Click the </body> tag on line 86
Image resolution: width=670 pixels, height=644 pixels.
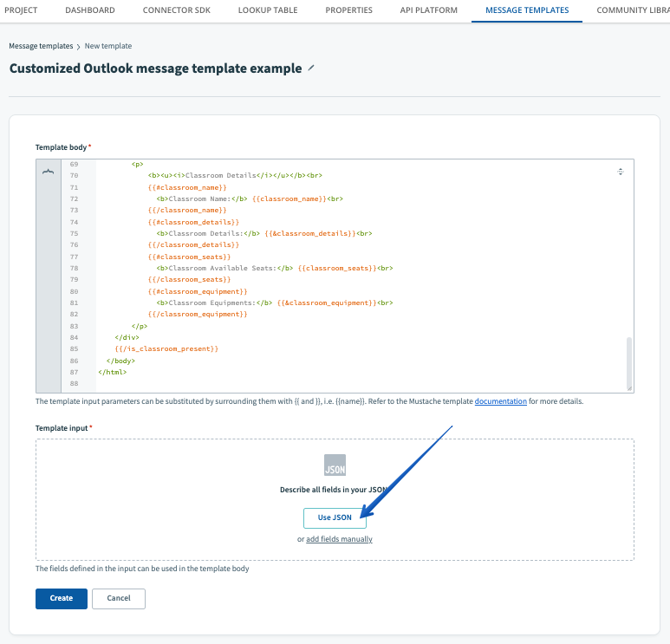point(120,361)
